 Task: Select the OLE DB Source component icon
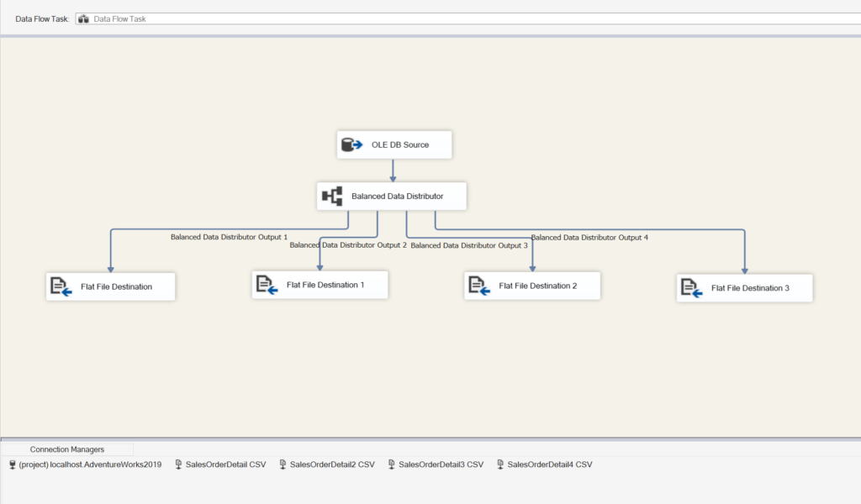[x=351, y=144]
